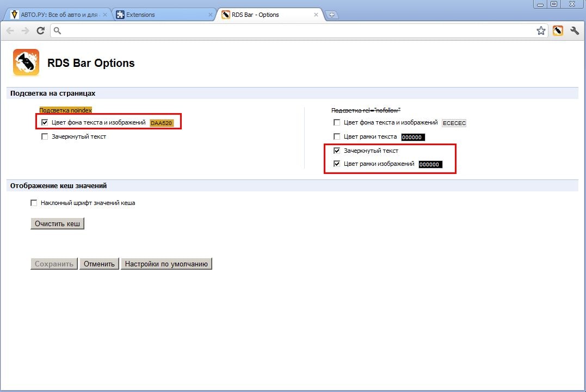The height and width of the screenshot is (392, 586).
Task: Bookmark this page with the star icon
Action: click(541, 31)
